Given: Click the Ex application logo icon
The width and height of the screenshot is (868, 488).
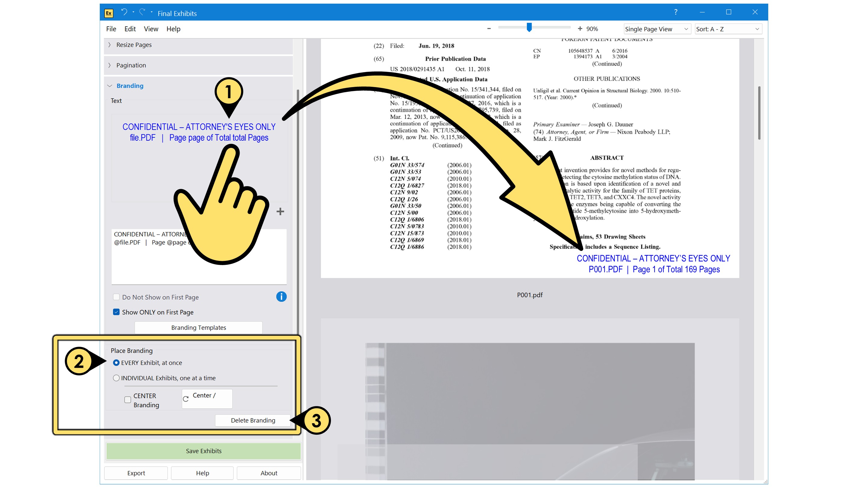Looking at the screenshot, I should pyautogui.click(x=108, y=13).
